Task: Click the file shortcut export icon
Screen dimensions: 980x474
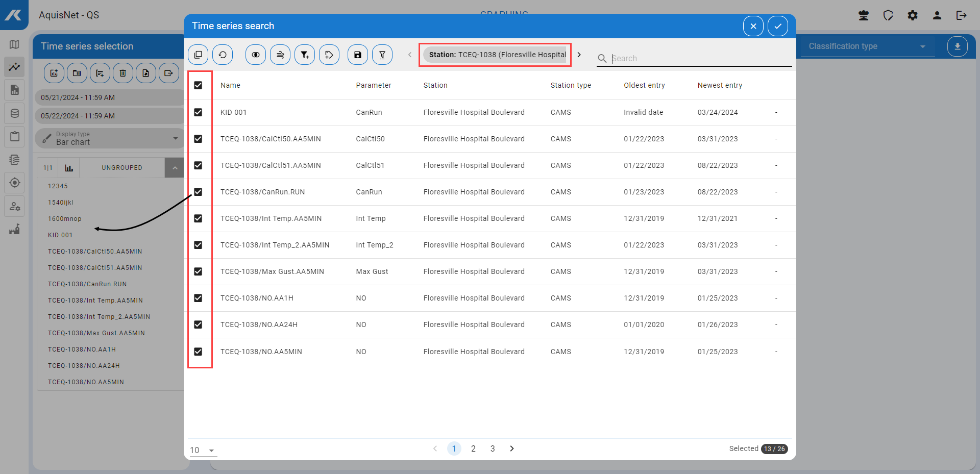Action: coord(146,73)
